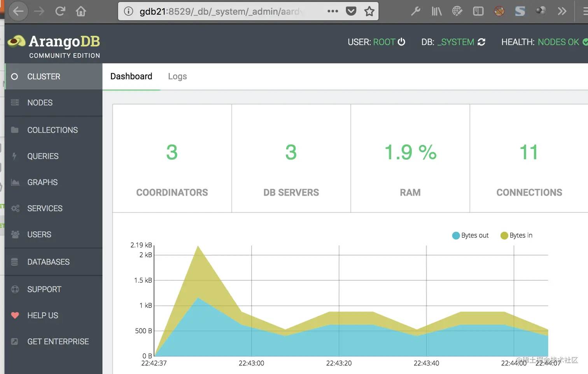
Task: Click the globe extension icon in toolbar
Action: (457, 11)
